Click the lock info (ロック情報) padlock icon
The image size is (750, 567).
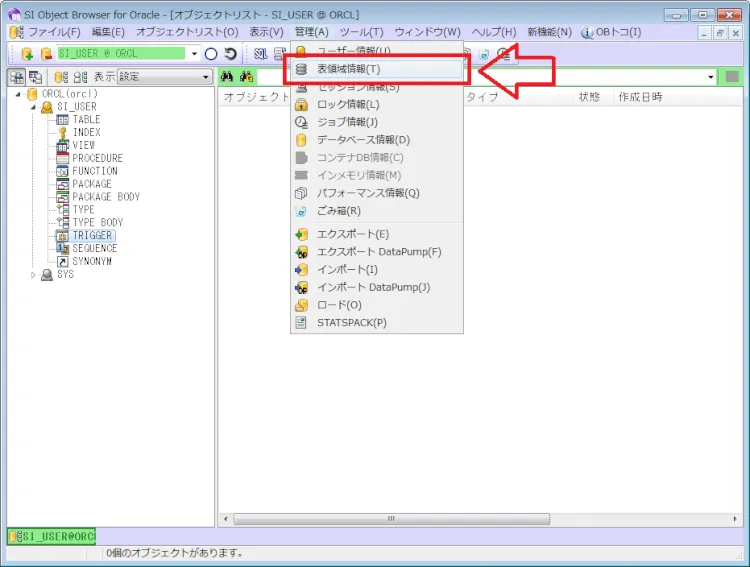pos(301,105)
